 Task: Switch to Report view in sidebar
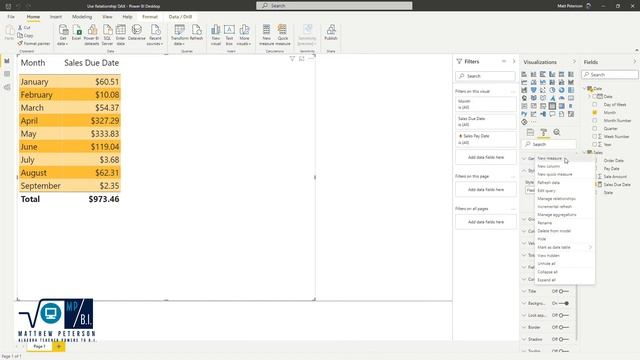click(7, 61)
